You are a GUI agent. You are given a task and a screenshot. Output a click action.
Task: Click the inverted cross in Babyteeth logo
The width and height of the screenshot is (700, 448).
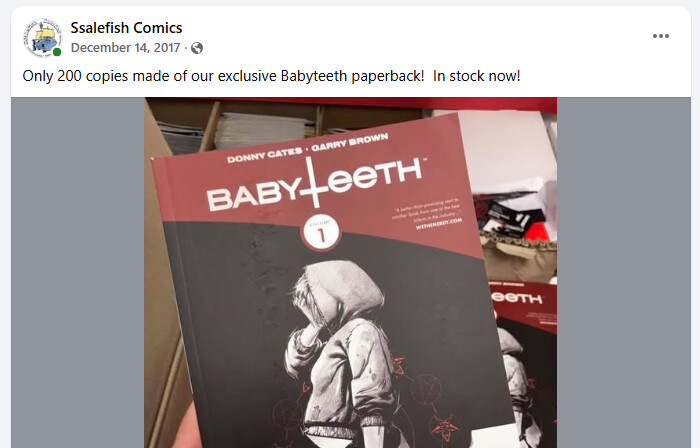tap(314, 183)
